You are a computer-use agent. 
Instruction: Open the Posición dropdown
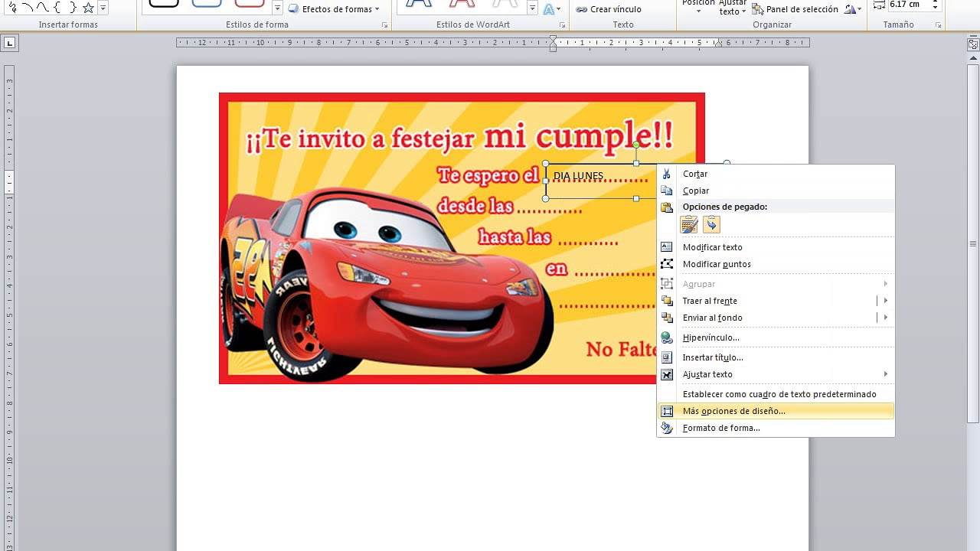698,6
